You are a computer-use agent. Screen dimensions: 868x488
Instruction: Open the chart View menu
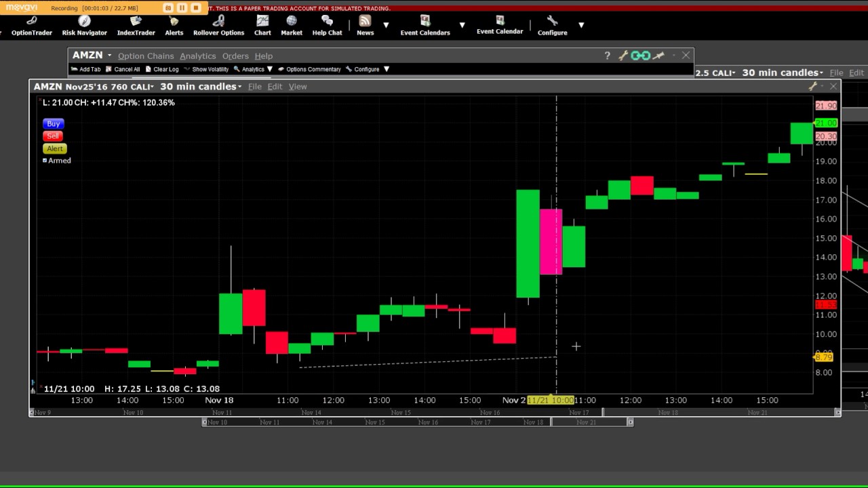pos(298,87)
